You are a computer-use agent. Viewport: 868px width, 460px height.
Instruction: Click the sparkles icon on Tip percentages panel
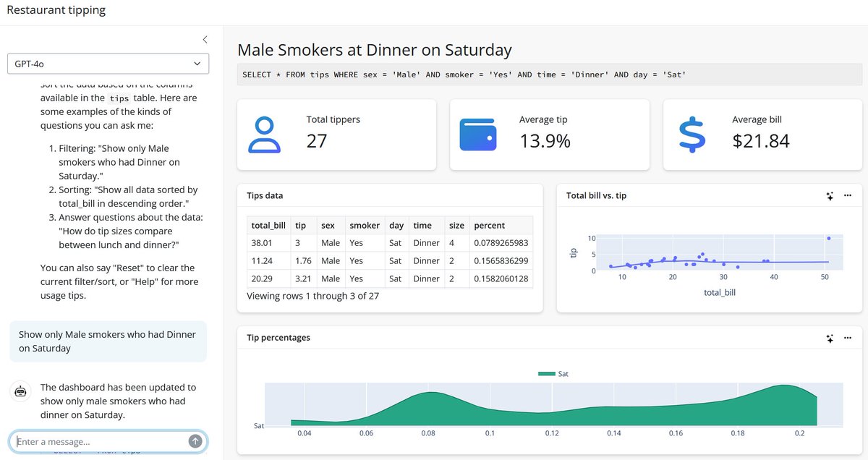pyautogui.click(x=830, y=338)
